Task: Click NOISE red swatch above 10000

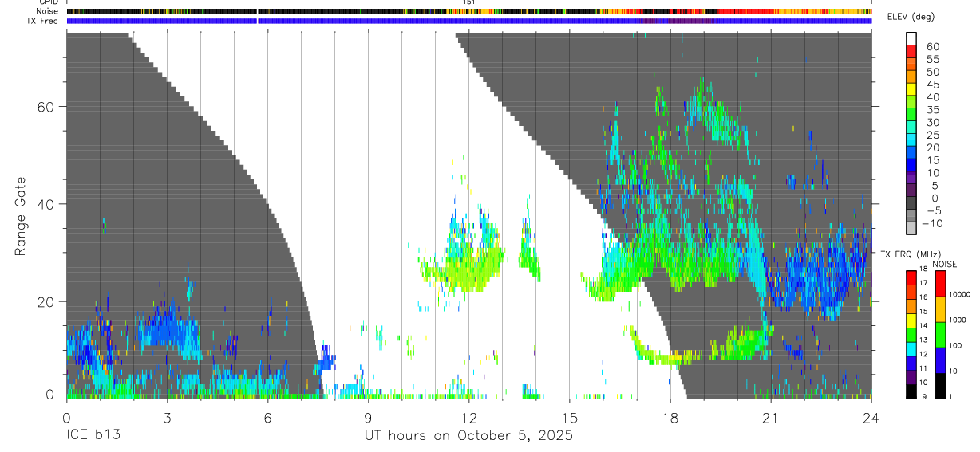Action: (940, 283)
